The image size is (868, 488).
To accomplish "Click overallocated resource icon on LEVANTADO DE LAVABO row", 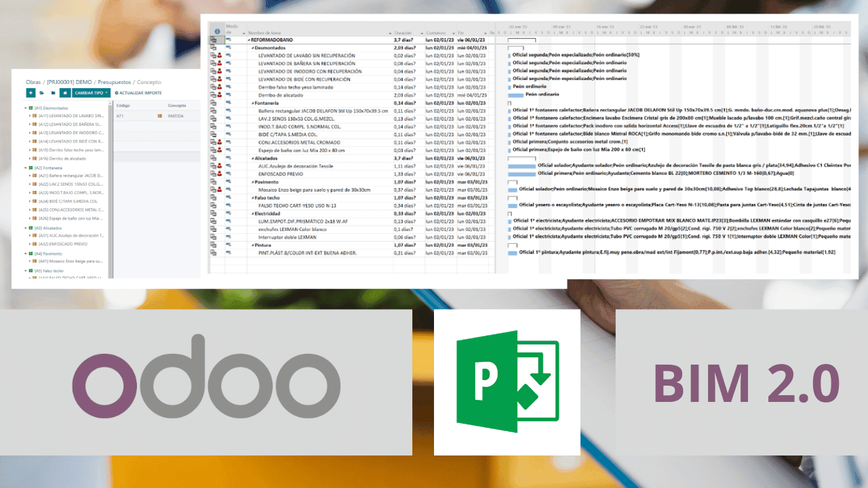I will pyautogui.click(x=220, y=56).
